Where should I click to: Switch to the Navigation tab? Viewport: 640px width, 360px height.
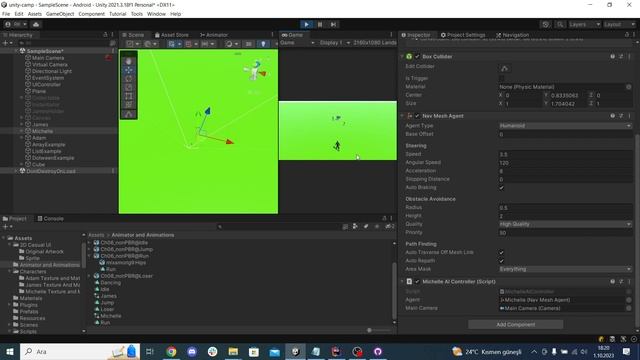[x=513, y=35]
